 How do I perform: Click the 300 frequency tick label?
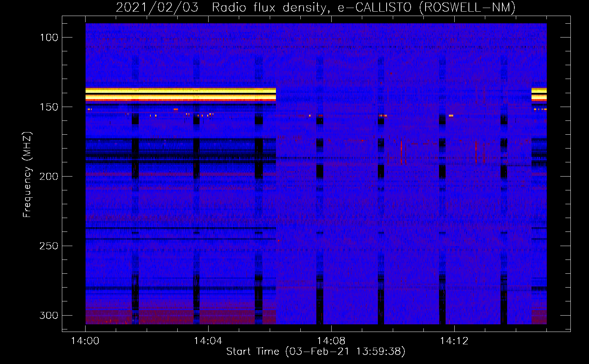pyautogui.click(x=49, y=315)
